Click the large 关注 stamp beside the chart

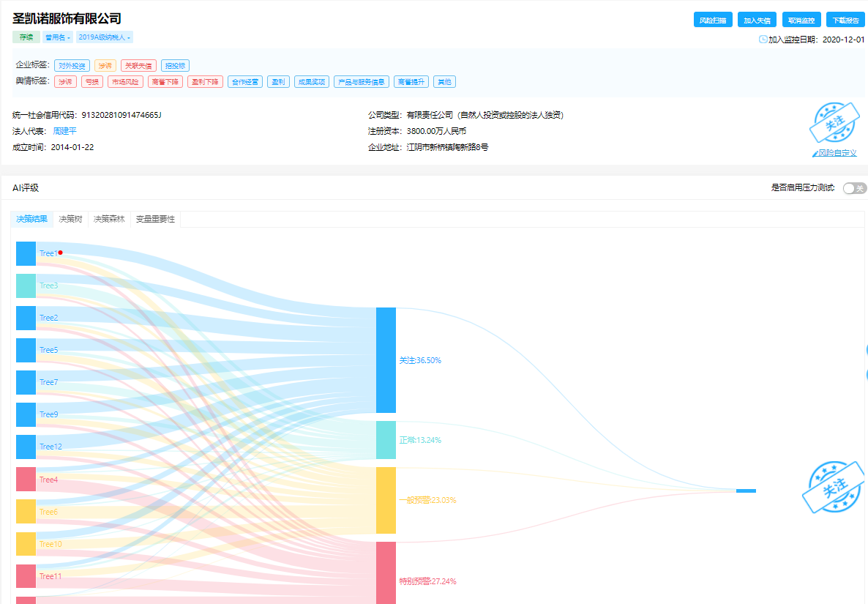point(834,487)
